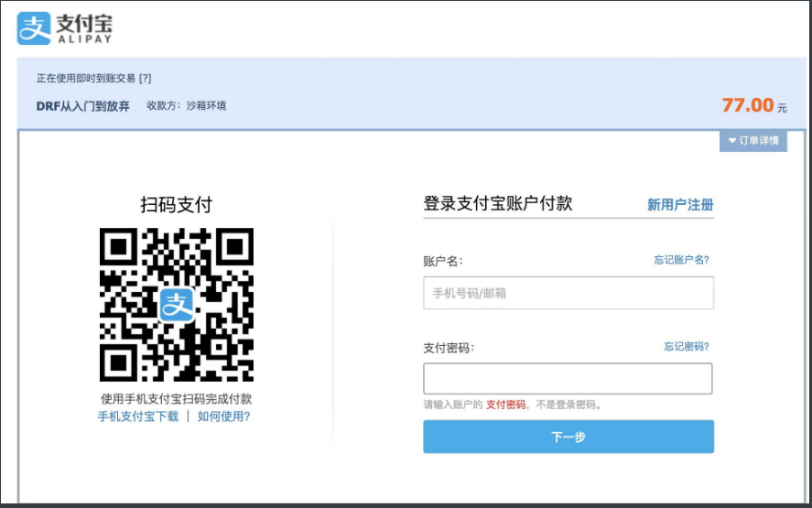Click the Alipay icon inside the QR code
The image size is (812, 508).
pyautogui.click(x=177, y=305)
